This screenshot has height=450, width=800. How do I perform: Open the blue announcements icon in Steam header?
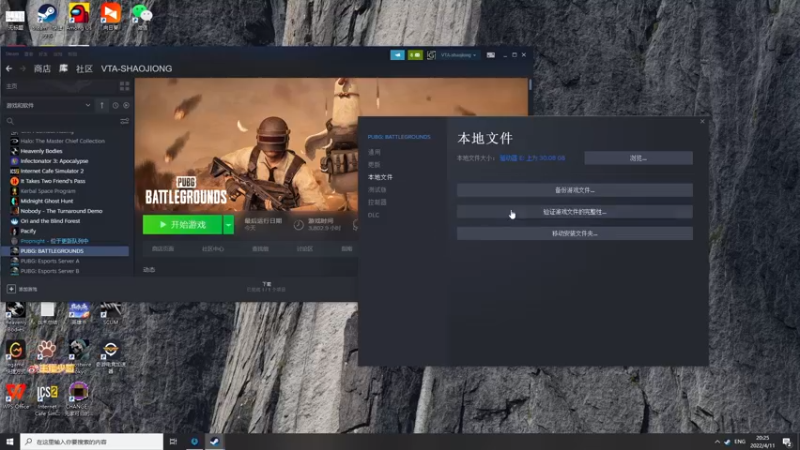pos(397,55)
